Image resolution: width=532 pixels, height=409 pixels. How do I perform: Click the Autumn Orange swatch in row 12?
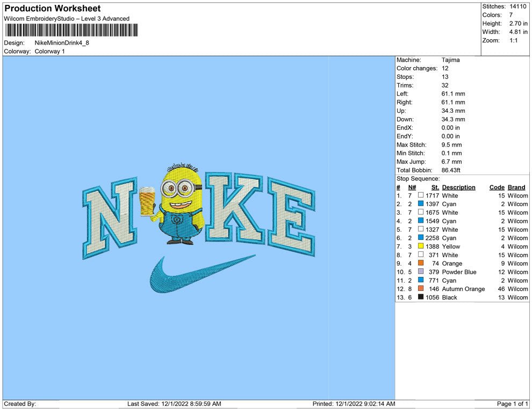click(x=421, y=289)
